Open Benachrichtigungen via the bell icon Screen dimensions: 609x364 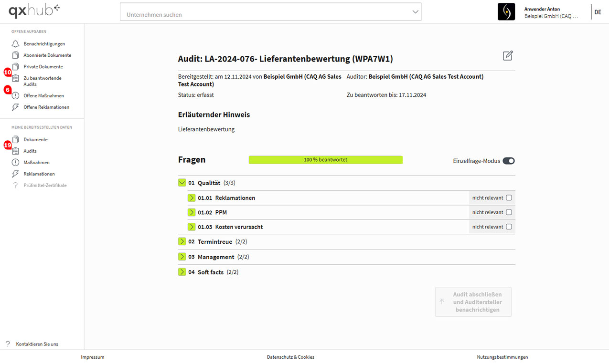pyautogui.click(x=16, y=44)
